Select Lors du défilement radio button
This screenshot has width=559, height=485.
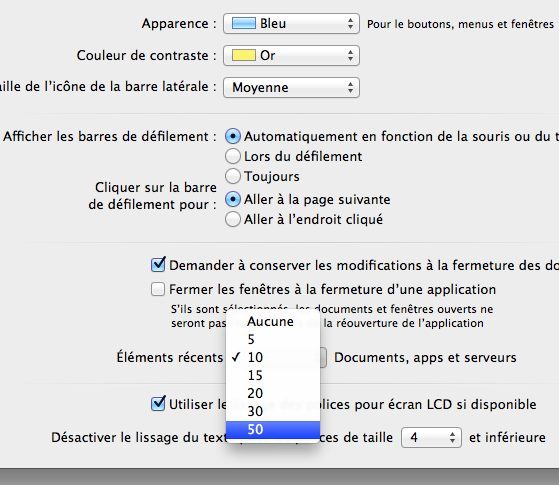click(233, 156)
